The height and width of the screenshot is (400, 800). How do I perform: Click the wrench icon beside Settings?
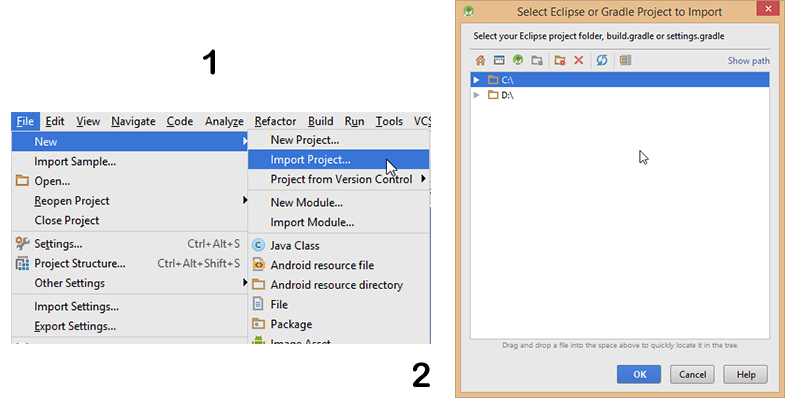[x=22, y=243]
